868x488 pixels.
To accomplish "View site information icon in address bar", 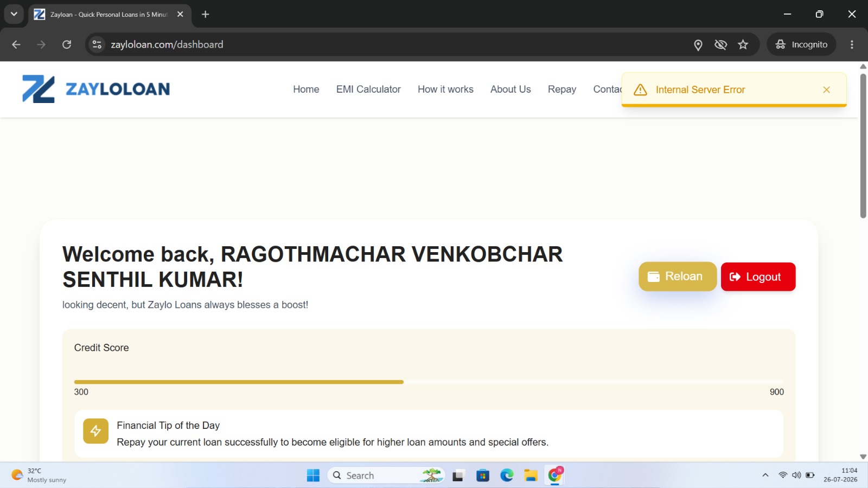I will point(97,44).
